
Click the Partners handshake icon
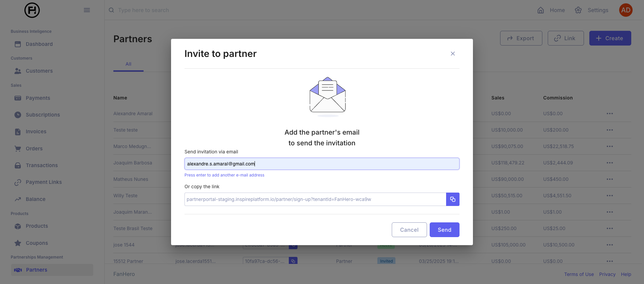coord(18,270)
